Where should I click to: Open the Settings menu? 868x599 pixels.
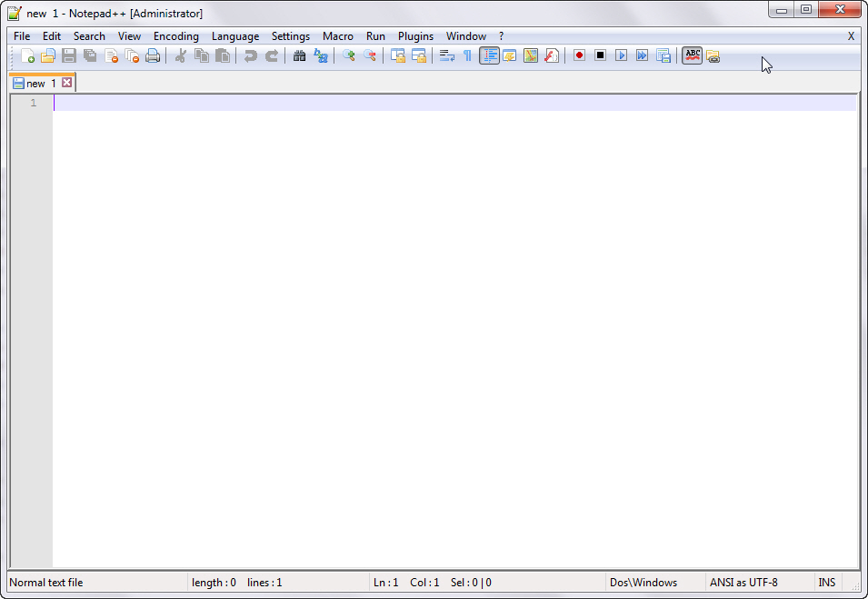[x=291, y=36]
